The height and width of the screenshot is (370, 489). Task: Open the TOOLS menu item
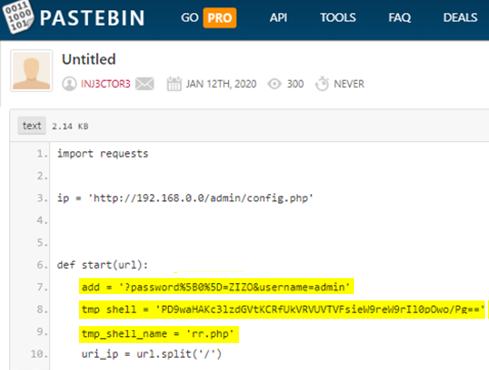[338, 17]
